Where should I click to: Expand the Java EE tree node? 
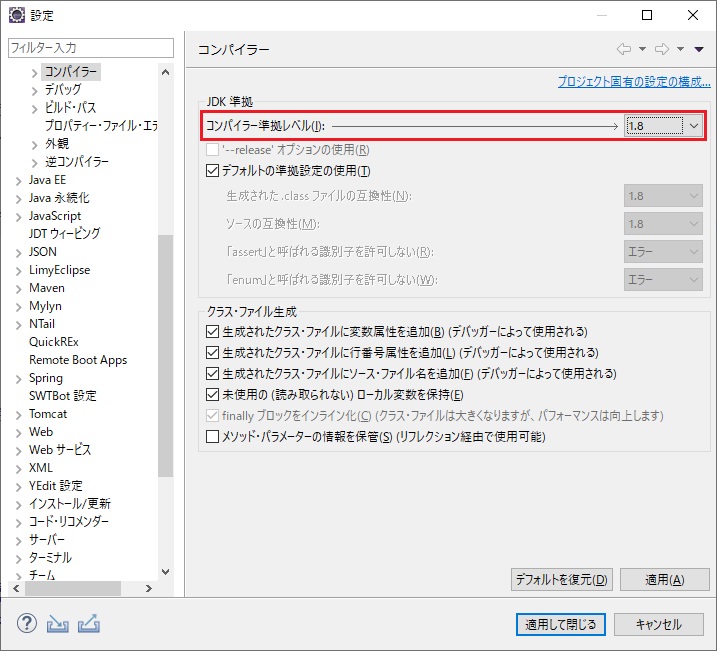point(18,181)
